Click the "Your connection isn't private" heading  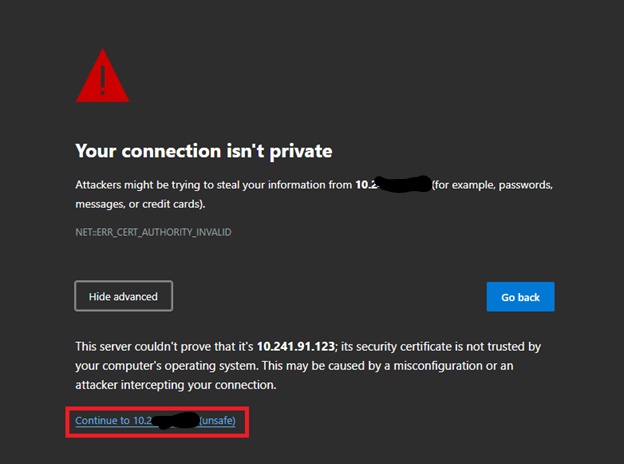tap(203, 151)
